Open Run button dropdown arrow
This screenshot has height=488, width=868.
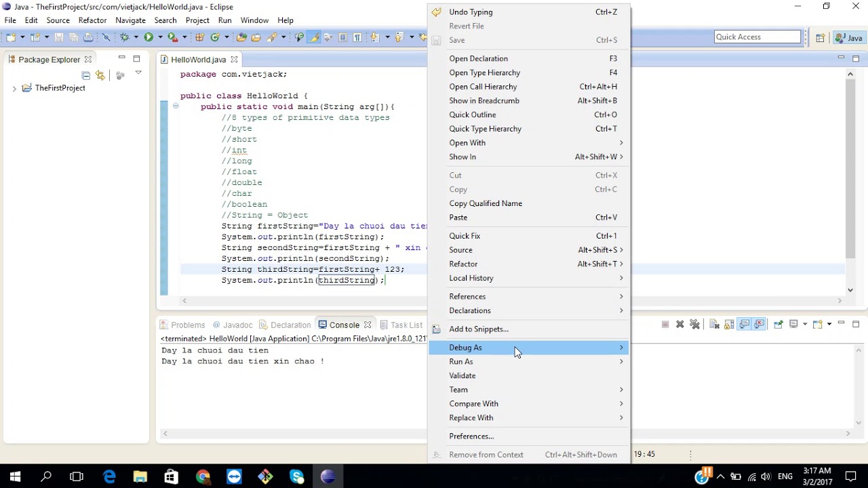click(159, 37)
